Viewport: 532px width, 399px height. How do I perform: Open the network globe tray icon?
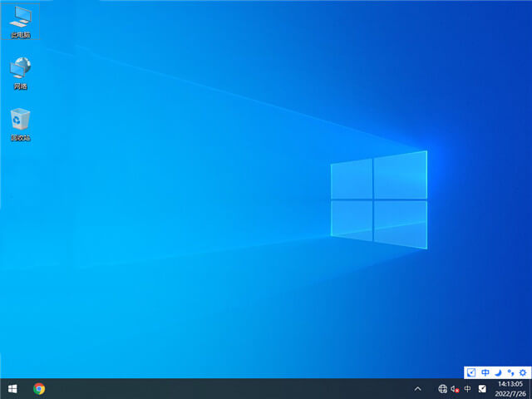442,389
